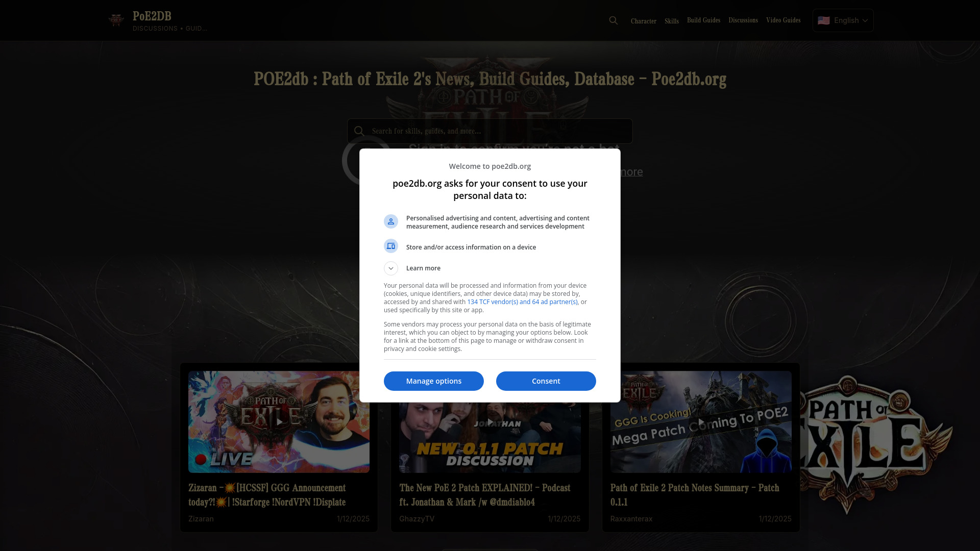Screen dimensions: 980x551
Task: Click the search magnifier icon in navbar
Action: [x=613, y=19]
